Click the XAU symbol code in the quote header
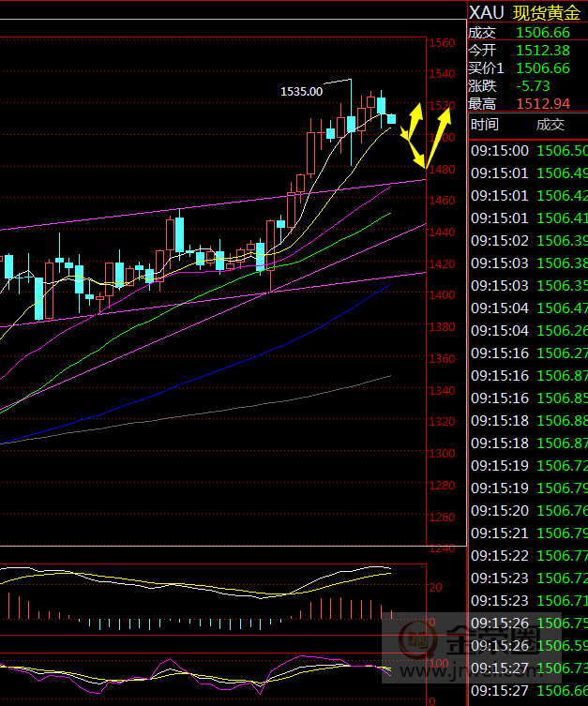 (486, 12)
